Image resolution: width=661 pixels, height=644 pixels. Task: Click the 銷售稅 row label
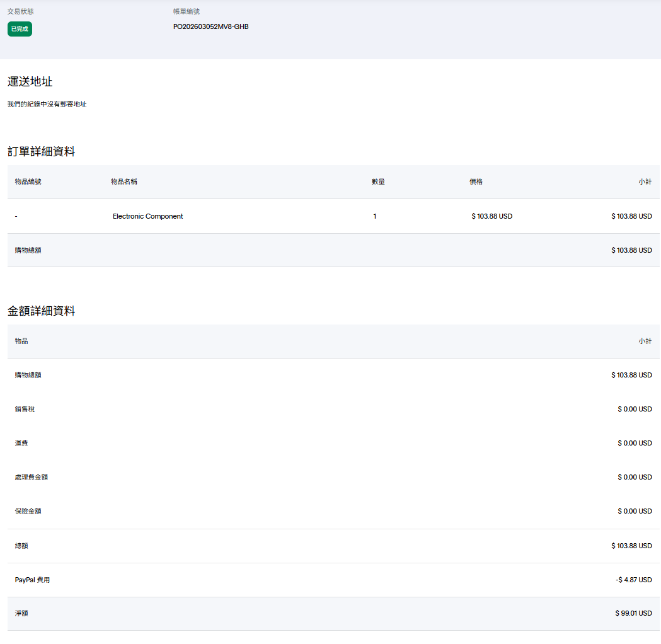coord(25,409)
